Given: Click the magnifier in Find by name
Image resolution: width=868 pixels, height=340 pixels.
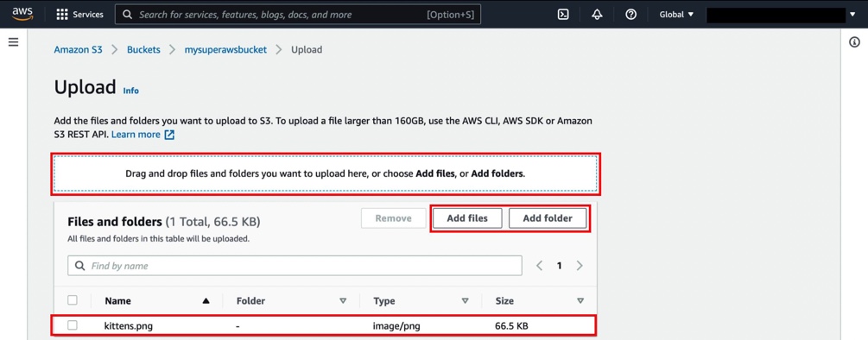Looking at the screenshot, I should pyautogui.click(x=80, y=266).
